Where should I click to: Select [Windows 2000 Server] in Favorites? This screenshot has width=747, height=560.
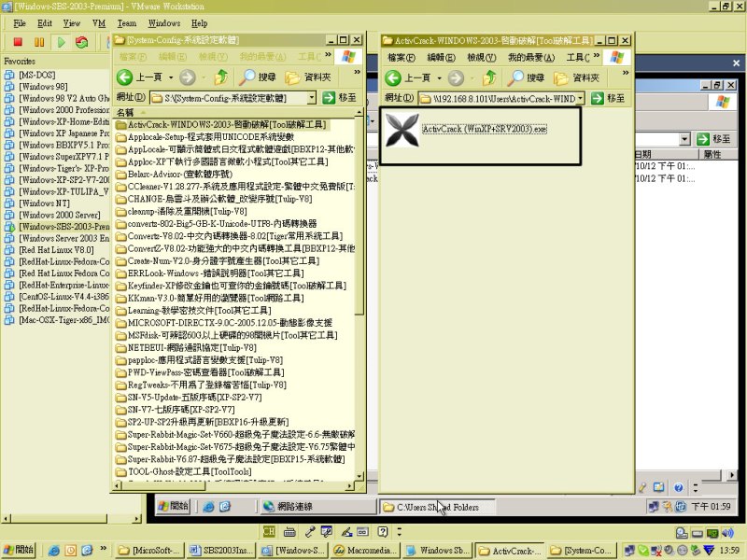[x=60, y=215]
